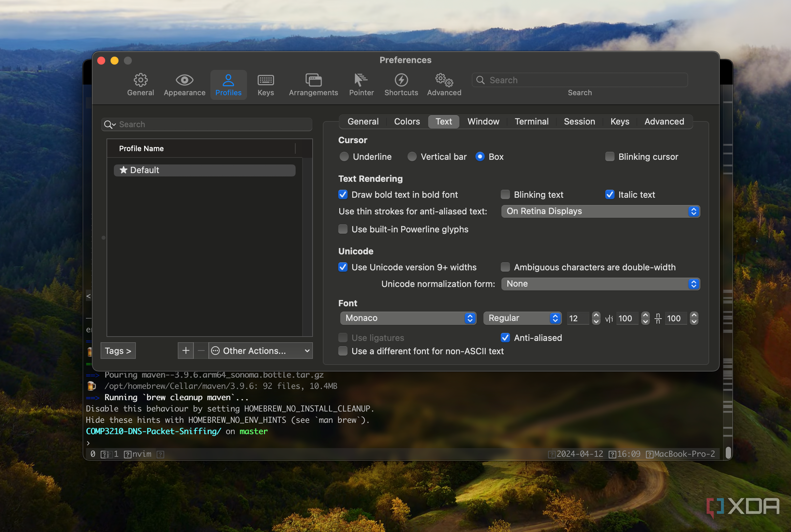Screen dimensions: 791x532
Task: Switch to Colors tab
Action: coord(407,122)
